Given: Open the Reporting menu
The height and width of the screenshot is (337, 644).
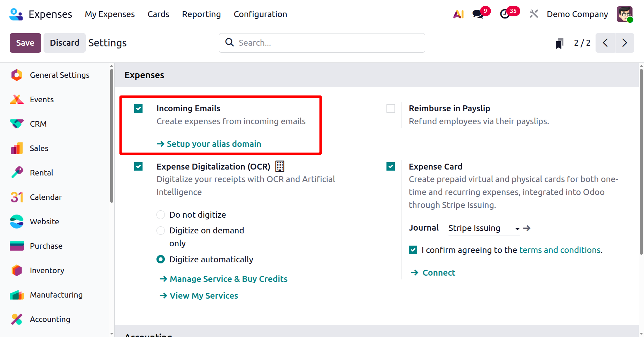Looking at the screenshot, I should pos(201,14).
